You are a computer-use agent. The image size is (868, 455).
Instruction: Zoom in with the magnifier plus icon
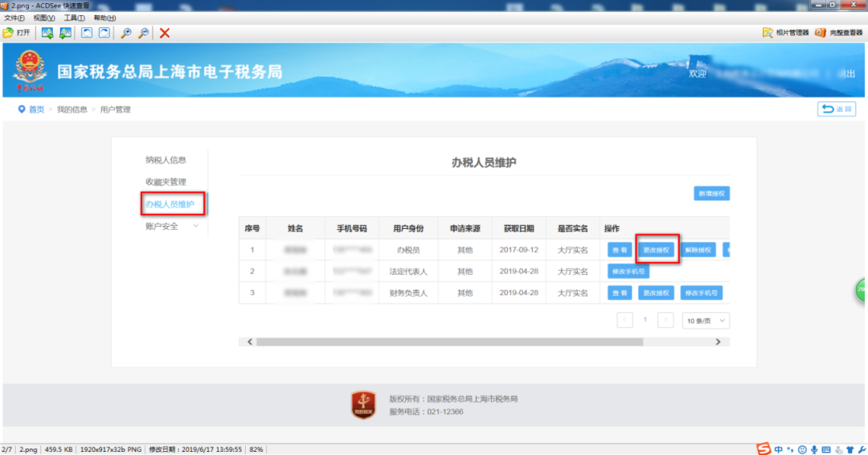pos(126,33)
